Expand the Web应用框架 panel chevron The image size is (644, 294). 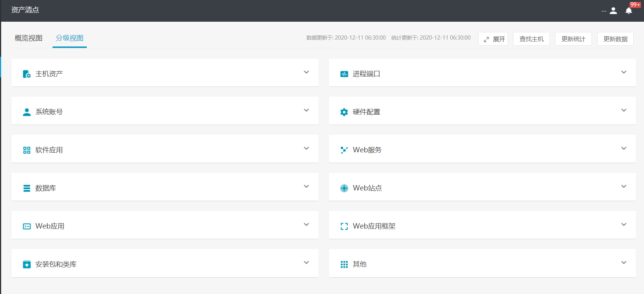pyautogui.click(x=624, y=225)
